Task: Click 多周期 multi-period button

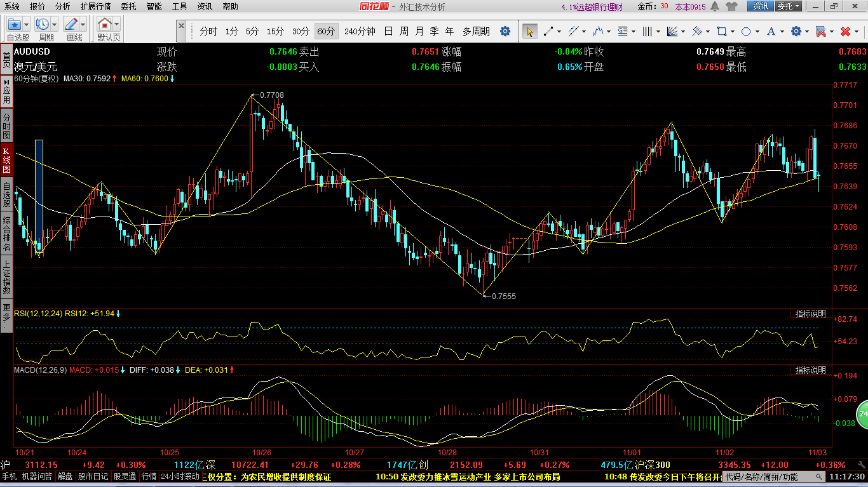Action: pos(476,31)
